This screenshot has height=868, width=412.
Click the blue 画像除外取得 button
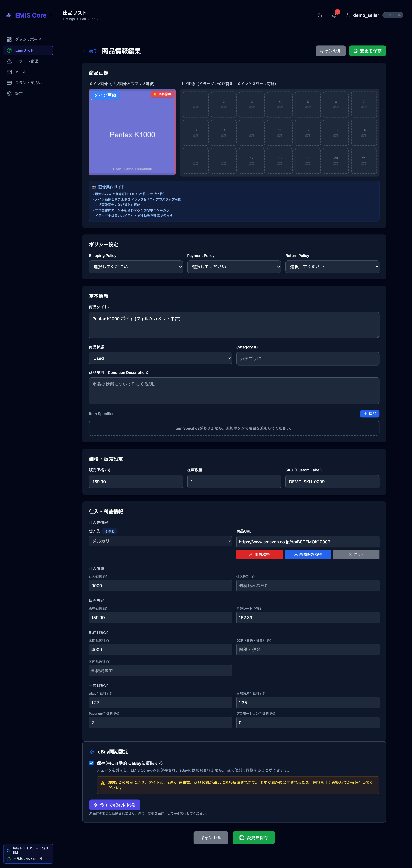pyautogui.click(x=308, y=554)
